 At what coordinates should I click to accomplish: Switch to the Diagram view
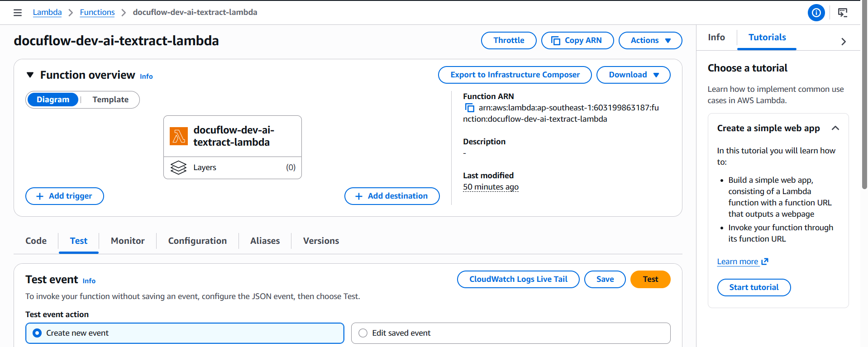point(53,100)
